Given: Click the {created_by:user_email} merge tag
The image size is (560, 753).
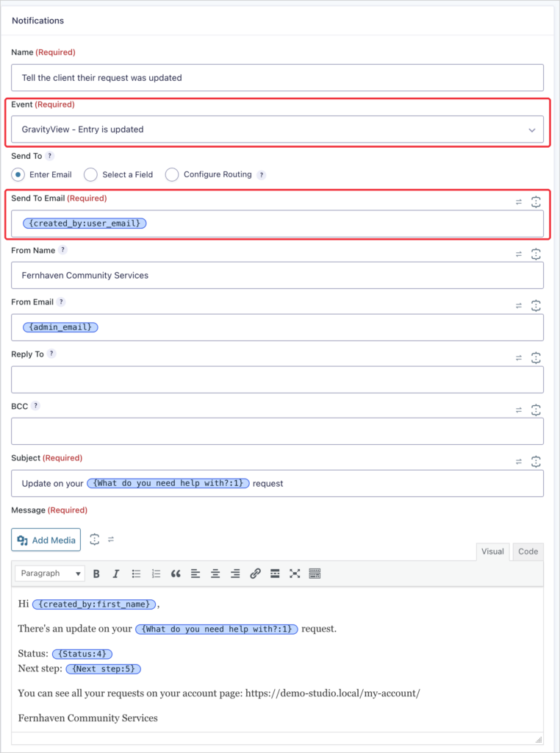Looking at the screenshot, I should tap(85, 224).
